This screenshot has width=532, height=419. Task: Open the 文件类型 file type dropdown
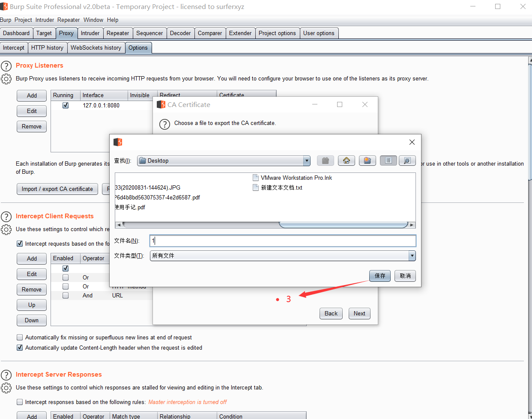point(412,256)
